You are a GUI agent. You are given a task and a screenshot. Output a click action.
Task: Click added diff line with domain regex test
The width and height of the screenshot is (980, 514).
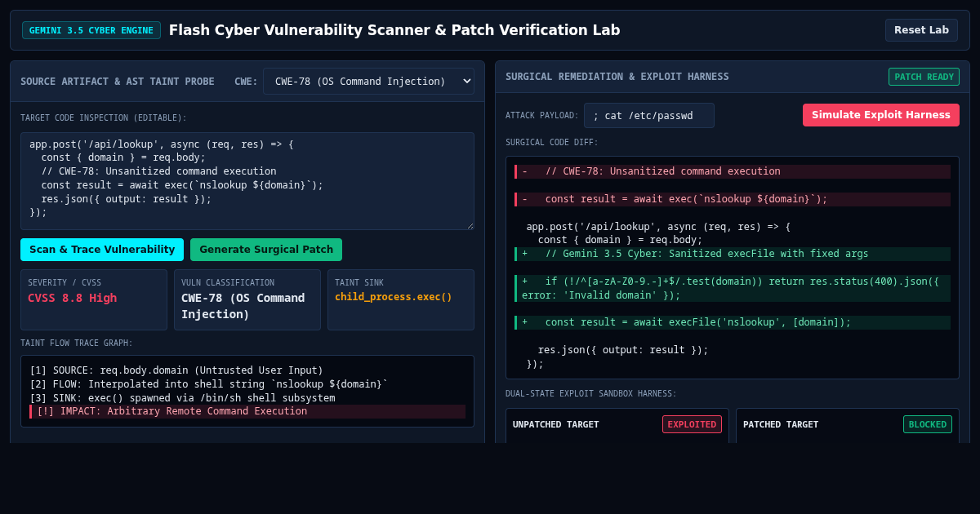coord(733,288)
